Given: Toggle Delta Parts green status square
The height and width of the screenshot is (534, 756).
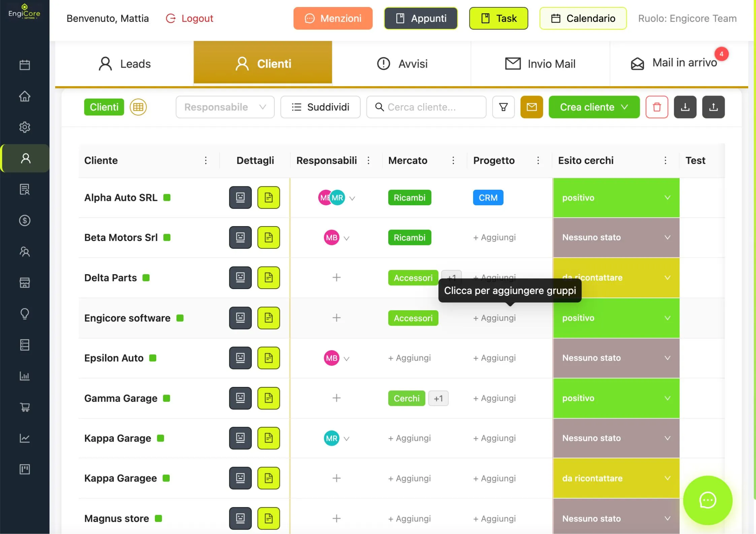Looking at the screenshot, I should click(x=146, y=278).
